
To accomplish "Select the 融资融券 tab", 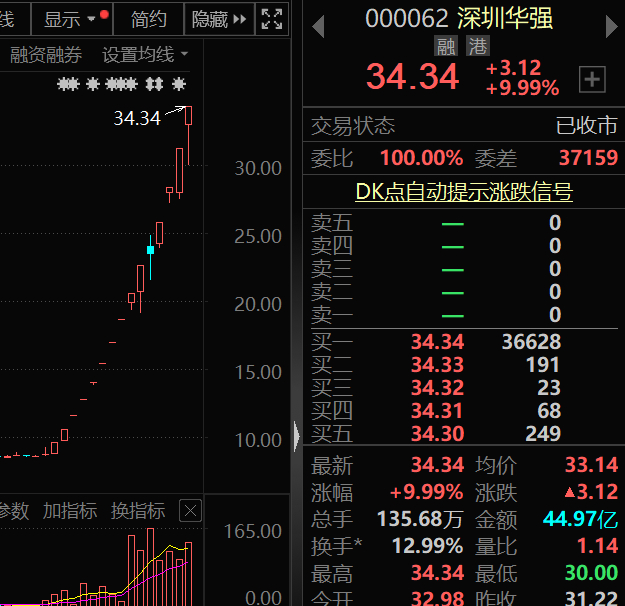I will coord(46,55).
